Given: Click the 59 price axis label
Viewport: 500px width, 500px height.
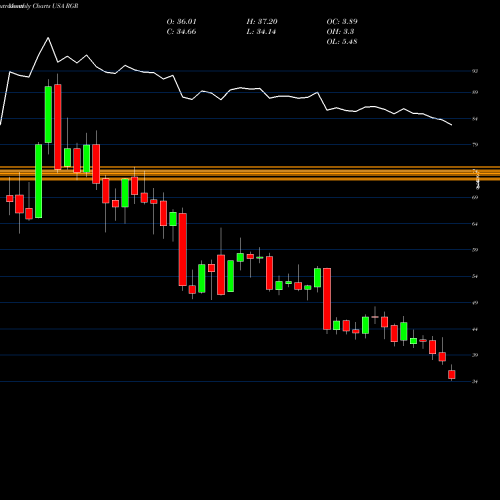Looking at the screenshot, I should (475, 250).
